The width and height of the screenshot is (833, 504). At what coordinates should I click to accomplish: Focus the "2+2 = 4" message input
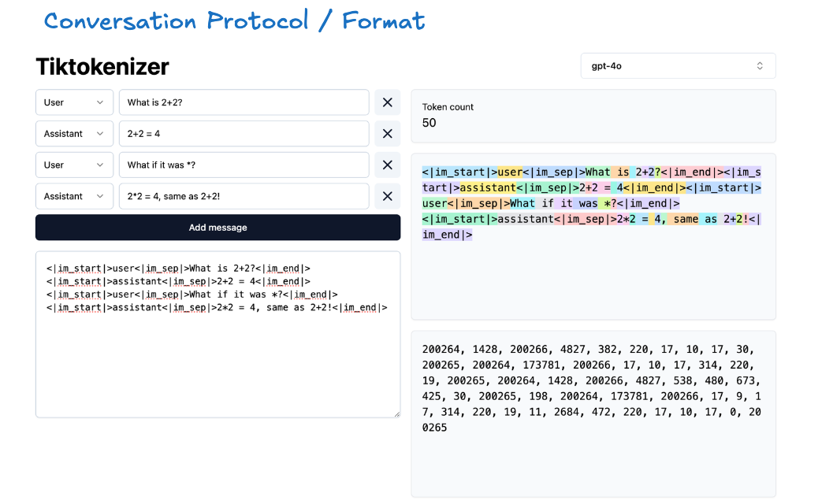tap(244, 134)
